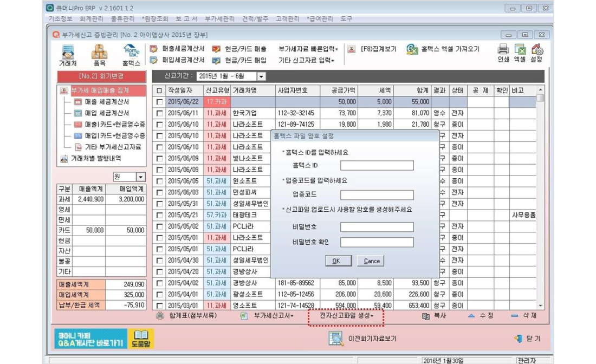Open the 설정 settings icon
596x364 pixels.
[x=537, y=53]
